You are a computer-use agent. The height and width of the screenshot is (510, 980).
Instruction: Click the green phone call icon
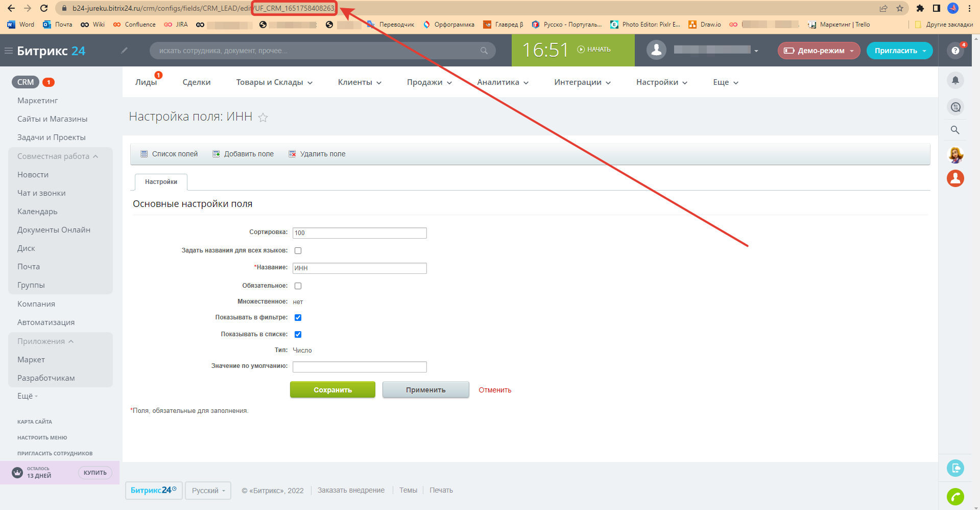pos(955,496)
